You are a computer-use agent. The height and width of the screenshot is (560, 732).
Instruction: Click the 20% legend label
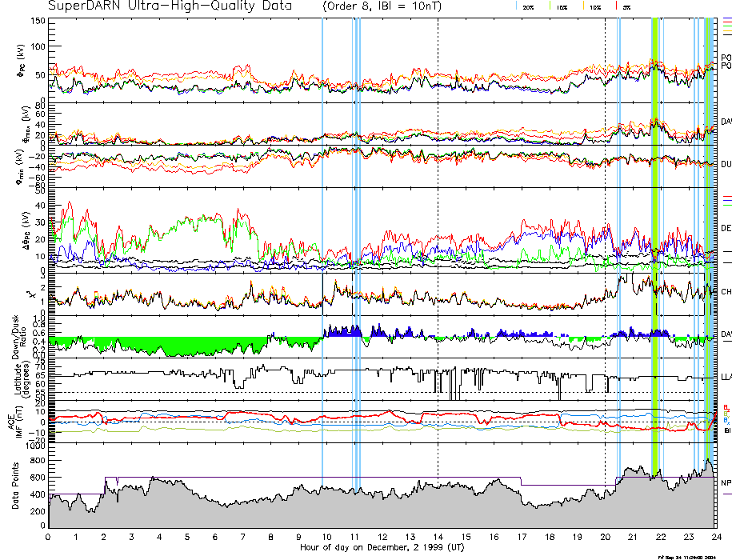pyautogui.click(x=528, y=6)
